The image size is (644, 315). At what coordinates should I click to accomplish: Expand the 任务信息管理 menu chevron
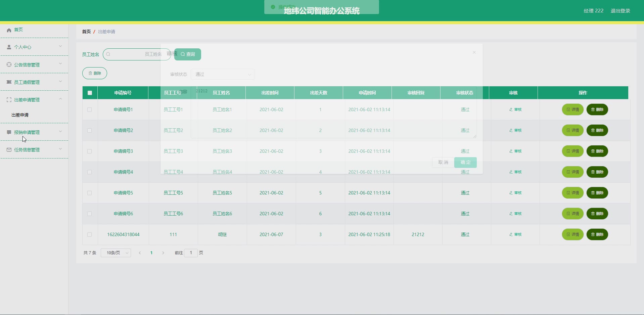pos(60,149)
